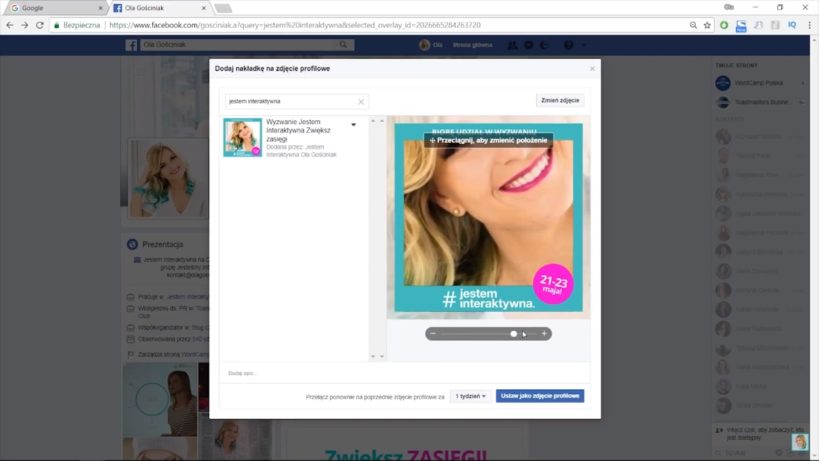Reload the page with the refresh icon
This screenshot has width=819, height=461.
(40, 25)
